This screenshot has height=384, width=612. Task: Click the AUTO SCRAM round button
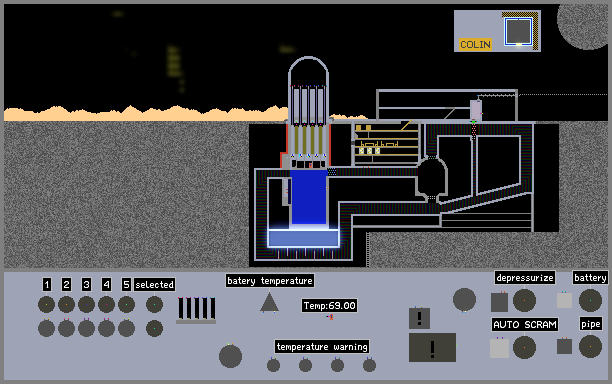pyautogui.click(x=524, y=347)
